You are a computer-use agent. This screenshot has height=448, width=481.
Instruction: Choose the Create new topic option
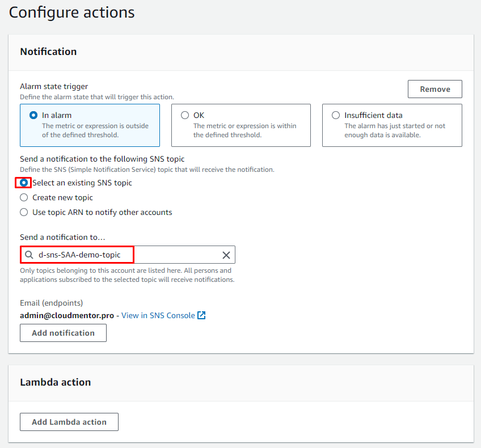pos(24,197)
